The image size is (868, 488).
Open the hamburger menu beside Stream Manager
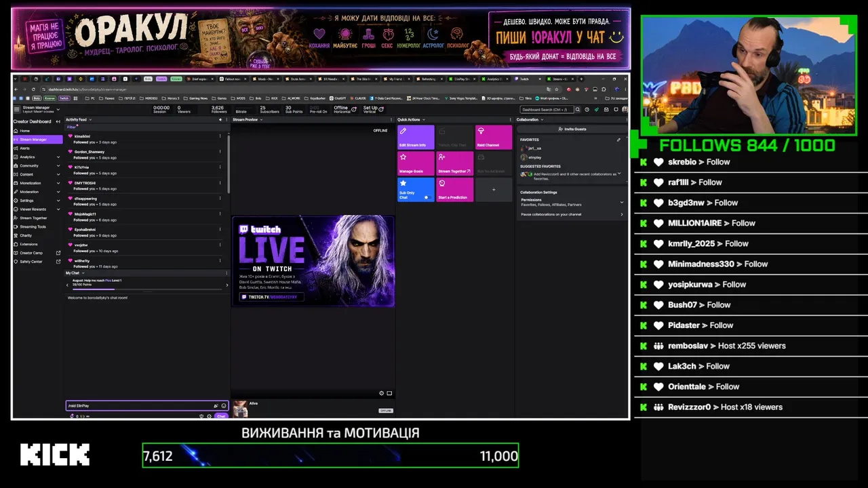point(16,108)
